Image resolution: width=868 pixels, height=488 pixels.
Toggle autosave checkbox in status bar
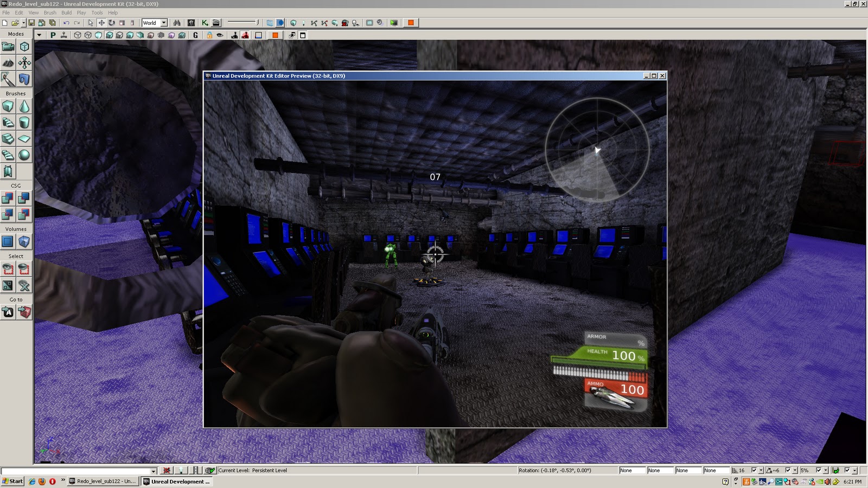[847, 470]
